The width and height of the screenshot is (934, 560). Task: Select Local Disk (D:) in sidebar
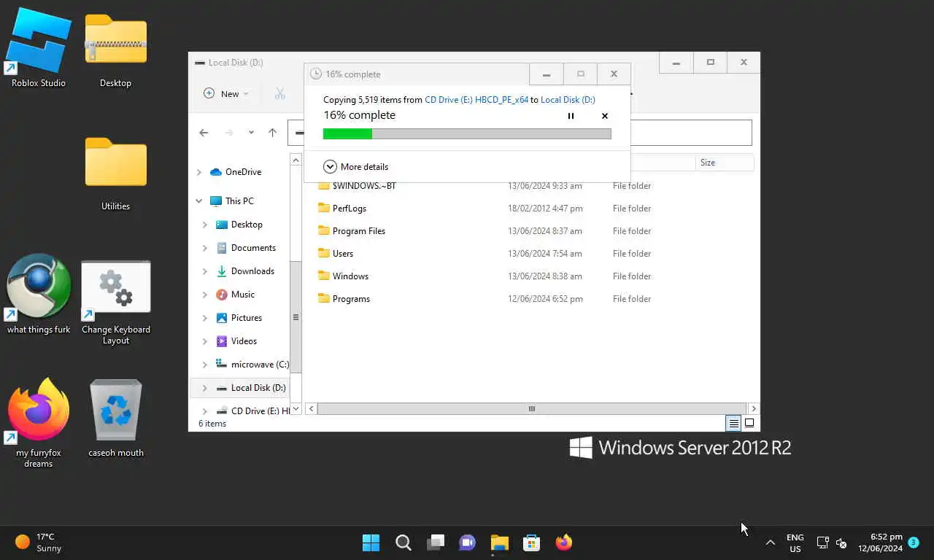tap(239, 388)
